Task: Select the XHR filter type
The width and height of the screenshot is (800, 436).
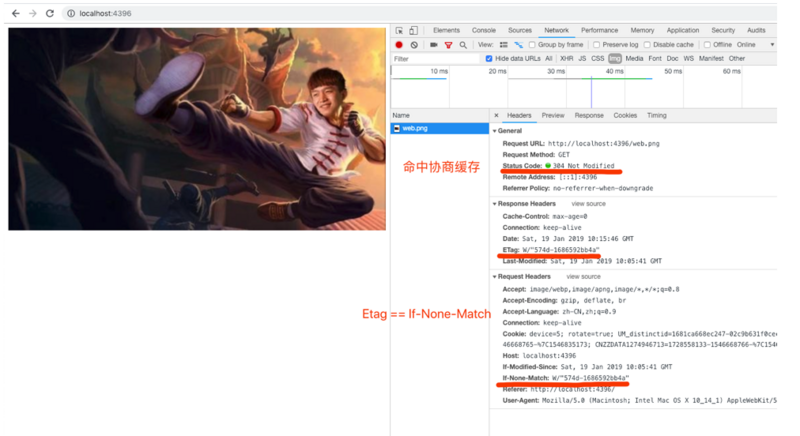Action: [x=566, y=59]
